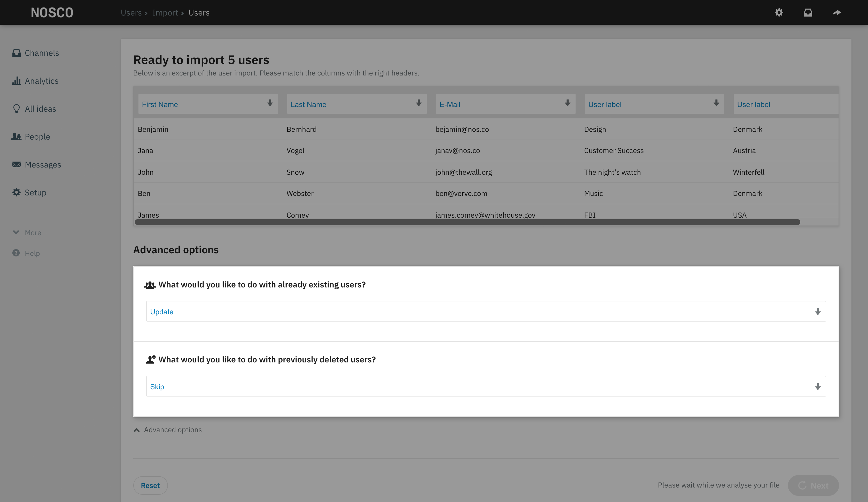
Task: Open the existing users Update dropdown
Action: point(486,311)
